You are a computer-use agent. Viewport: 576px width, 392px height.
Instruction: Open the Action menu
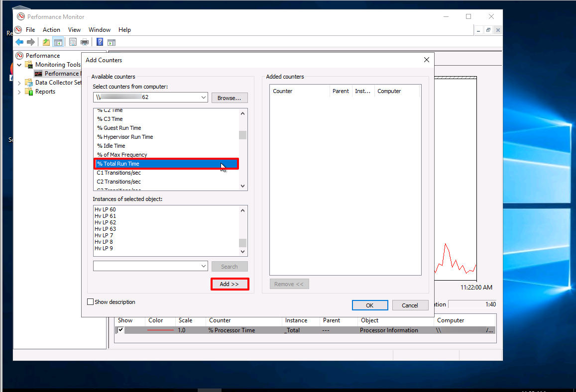(x=51, y=30)
